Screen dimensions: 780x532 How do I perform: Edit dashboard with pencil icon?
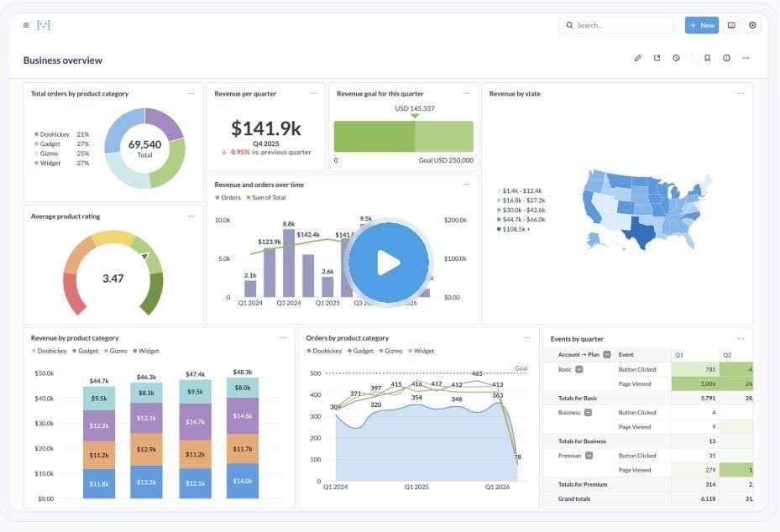637,58
